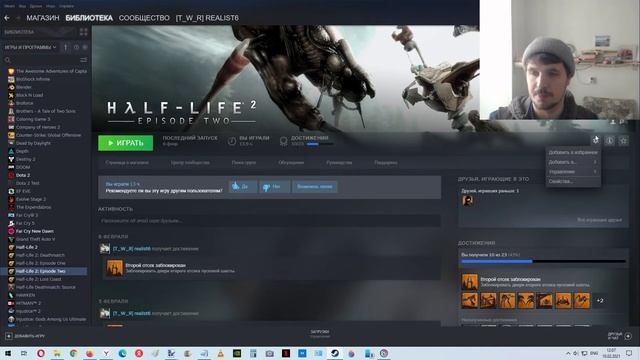
Task: Click the Нет thumbs-down button
Action: [275, 187]
